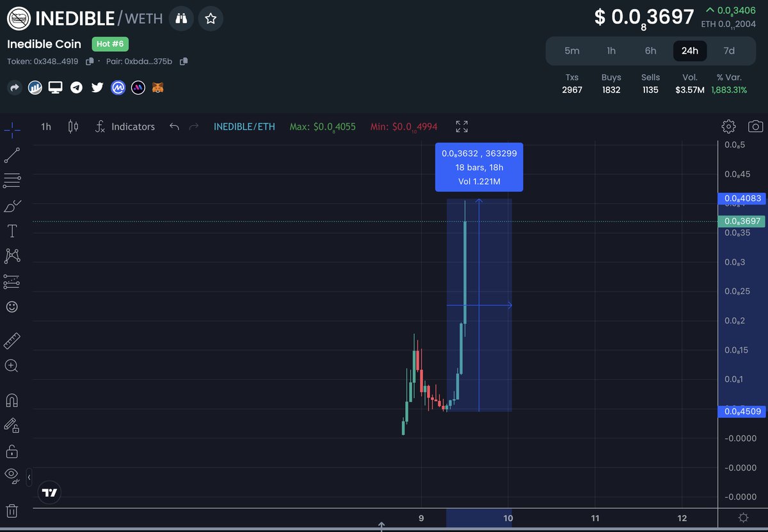Click the 0.0₉4509 price axis label
The height and width of the screenshot is (532, 768).
pos(741,411)
